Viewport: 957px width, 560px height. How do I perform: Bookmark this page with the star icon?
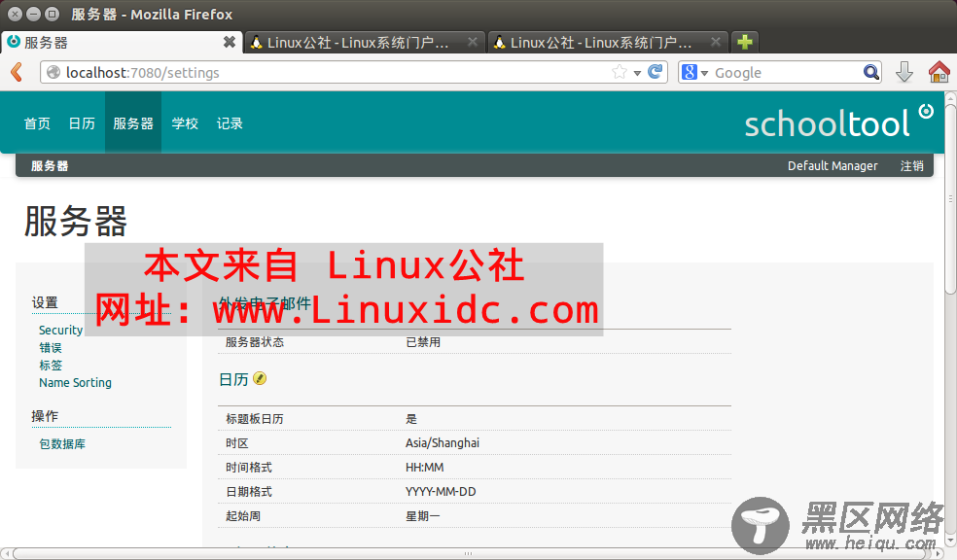coord(619,72)
